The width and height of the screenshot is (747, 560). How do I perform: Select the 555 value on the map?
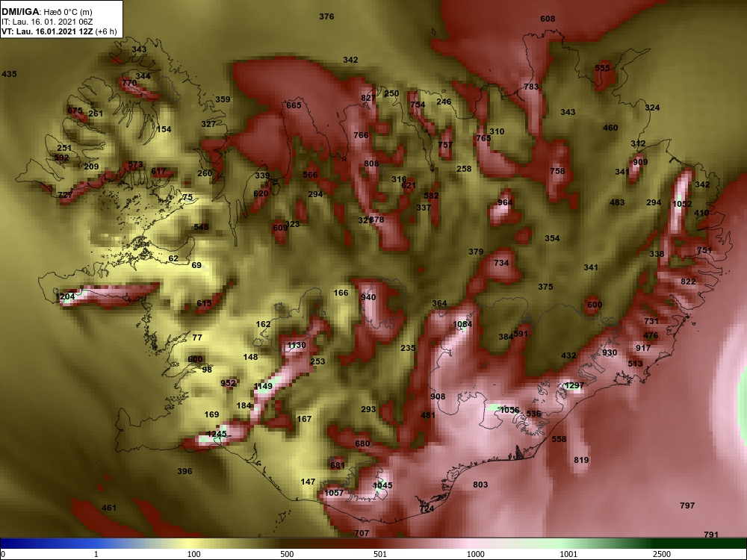602,68
